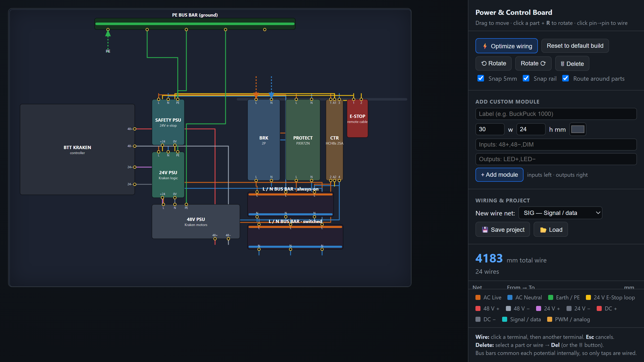Click the 24 V E-Stop loop legend swatch

pyautogui.click(x=588, y=297)
